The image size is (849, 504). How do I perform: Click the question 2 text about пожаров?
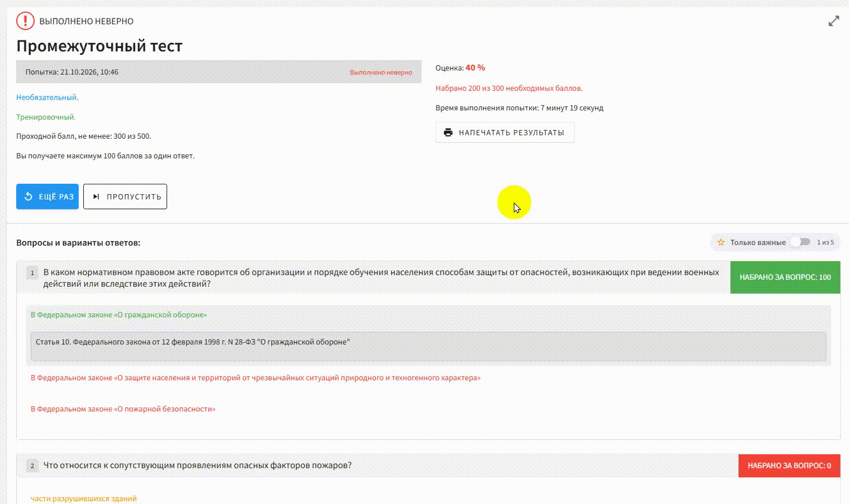197,466
